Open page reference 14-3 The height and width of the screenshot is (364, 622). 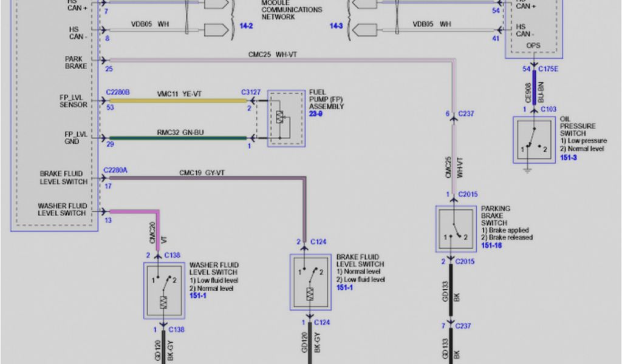tap(338, 27)
